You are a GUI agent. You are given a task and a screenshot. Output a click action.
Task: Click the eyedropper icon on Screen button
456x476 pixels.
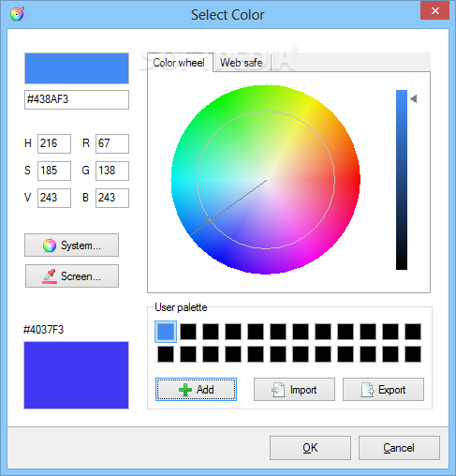[x=50, y=276]
